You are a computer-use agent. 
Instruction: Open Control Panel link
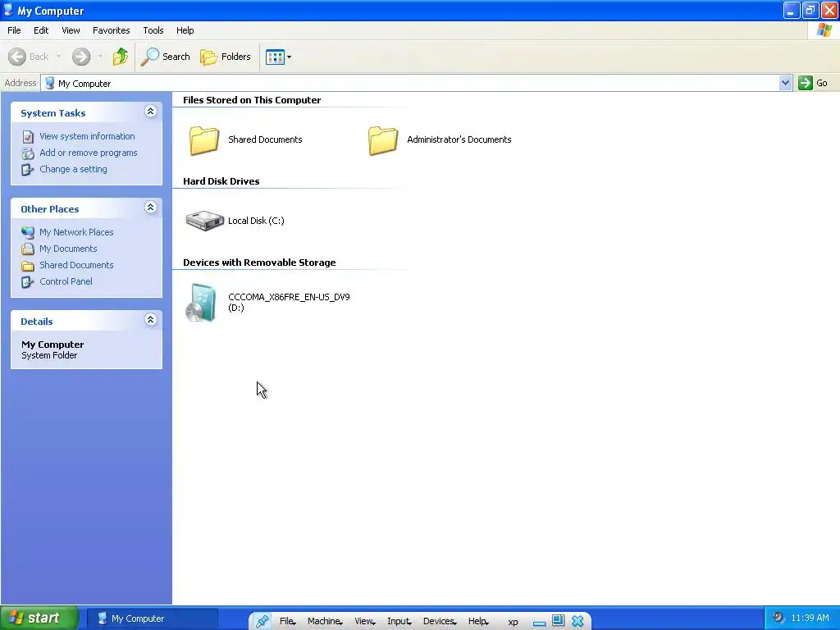(66, 281)
